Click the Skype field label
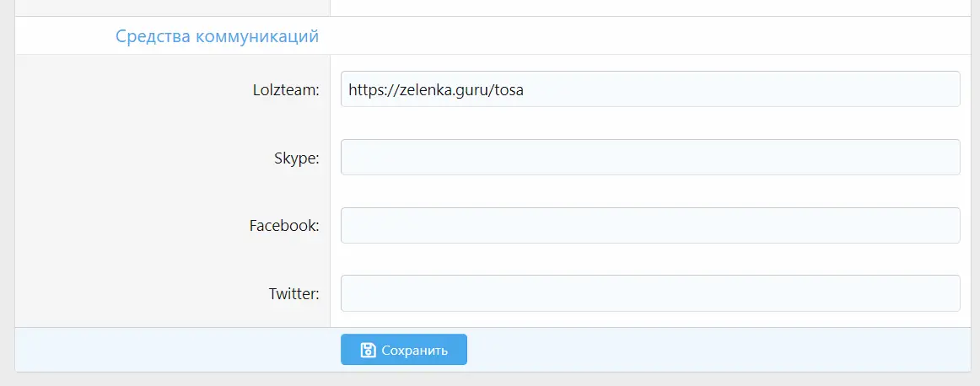The image size is (980, 386). (297, 158)
